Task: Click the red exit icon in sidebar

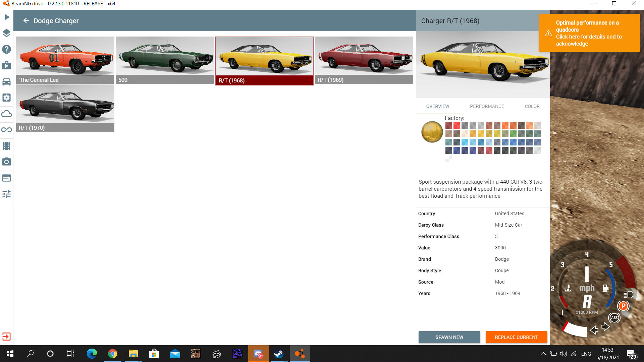Action: tap(6, 337)
